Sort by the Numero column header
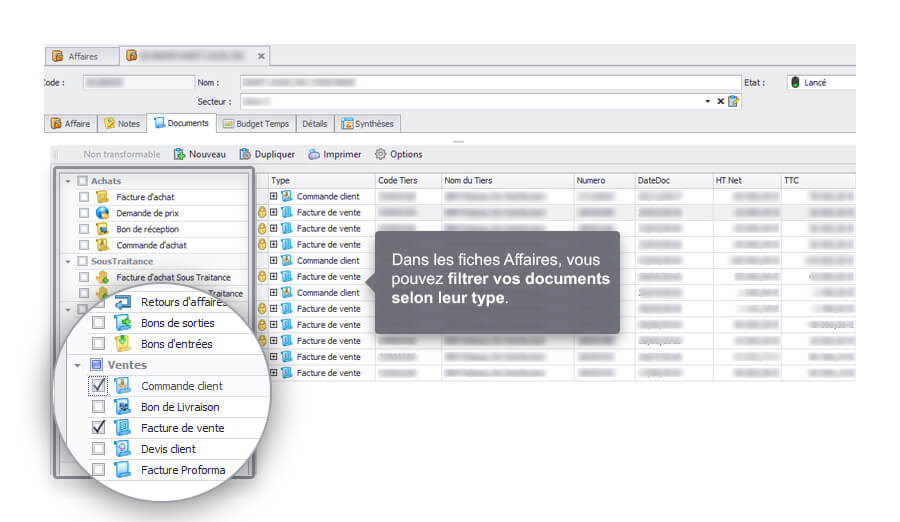Viewport: 900px width, 522px height. pos(604,180)
